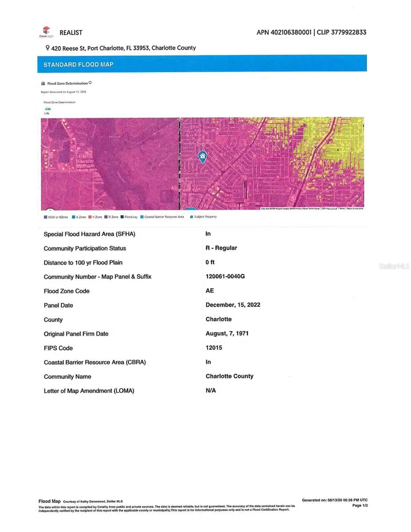Click the D Zone legend swatch
Screen dimensions: 411x532
click(106, 217)
